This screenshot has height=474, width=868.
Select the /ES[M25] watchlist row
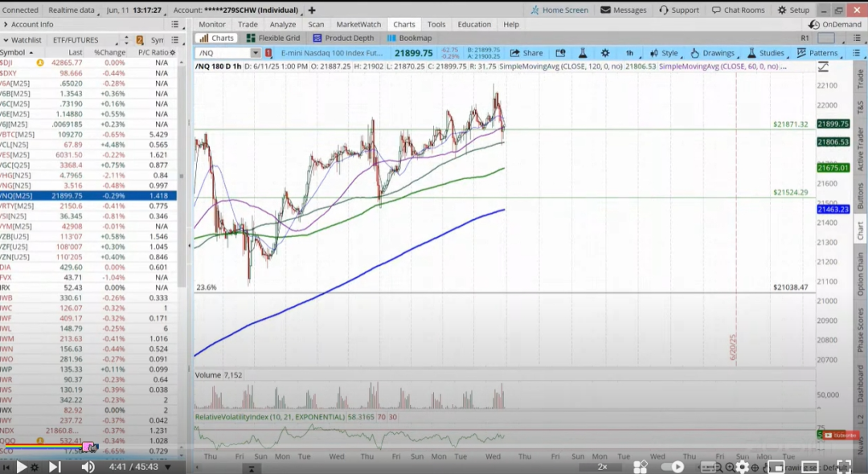pos(88,155)
